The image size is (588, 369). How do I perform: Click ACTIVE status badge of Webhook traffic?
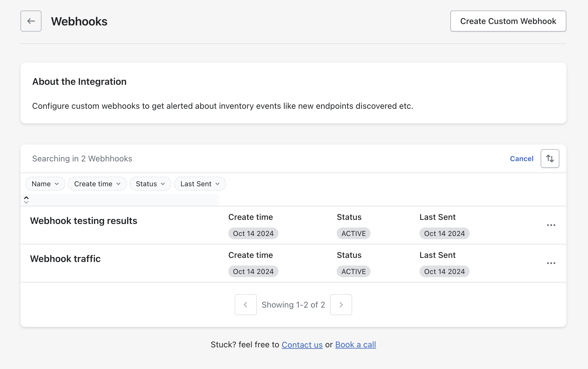click(353, 272)
